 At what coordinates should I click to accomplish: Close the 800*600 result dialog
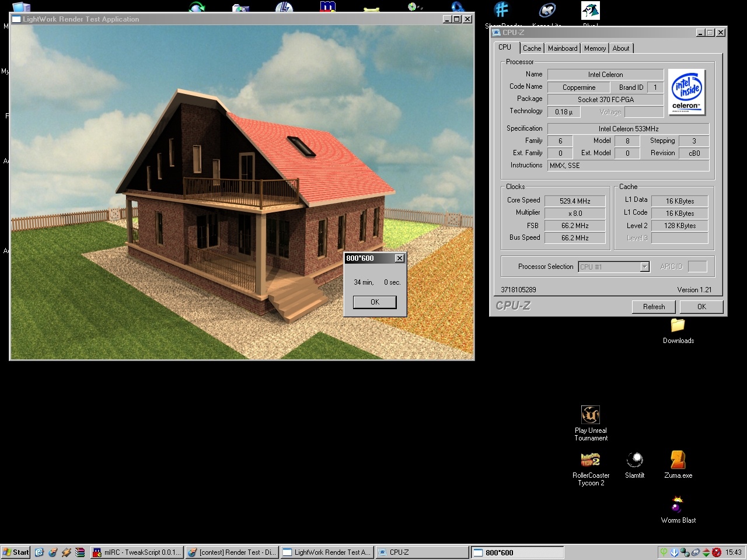tap(399, 258)
